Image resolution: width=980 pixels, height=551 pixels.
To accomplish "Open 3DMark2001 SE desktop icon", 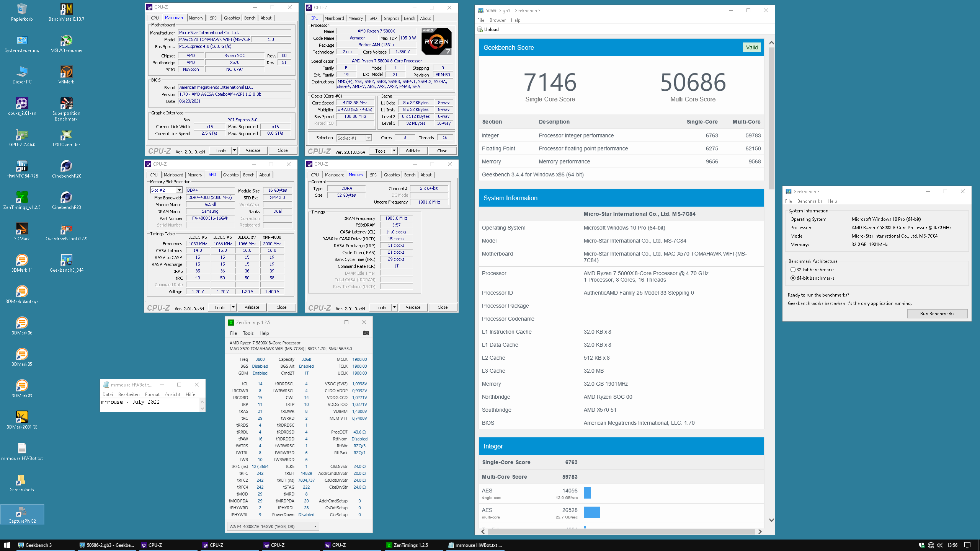I will 22,420.
